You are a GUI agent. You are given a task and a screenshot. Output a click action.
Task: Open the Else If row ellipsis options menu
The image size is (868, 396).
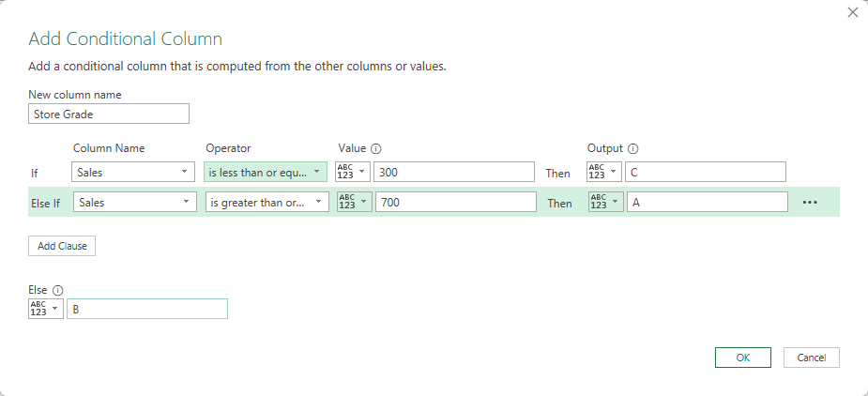(810, 203)
